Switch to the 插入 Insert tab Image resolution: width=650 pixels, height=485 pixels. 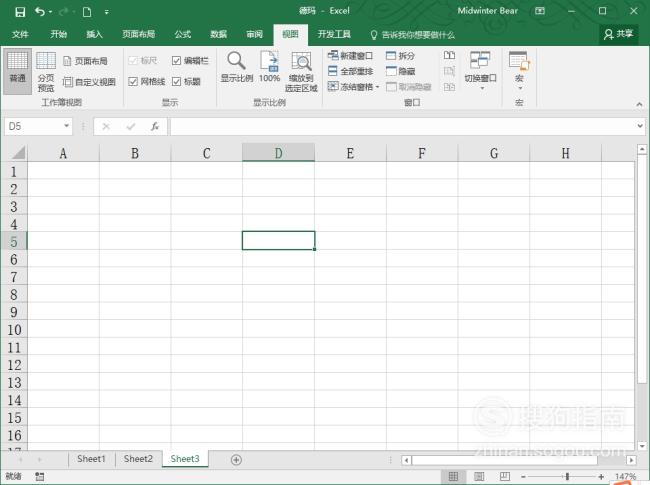(x=94, y=34)
